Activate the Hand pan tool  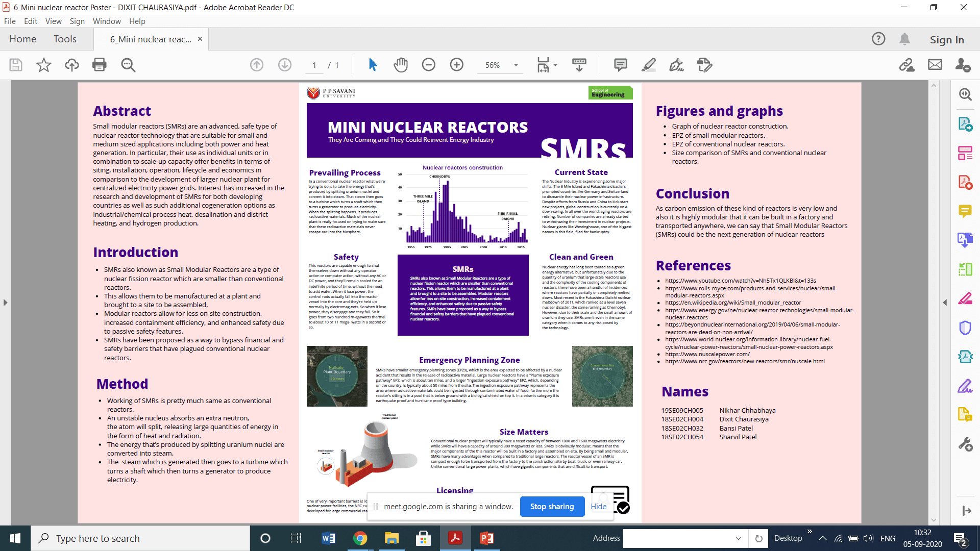[x=401, y=65]
